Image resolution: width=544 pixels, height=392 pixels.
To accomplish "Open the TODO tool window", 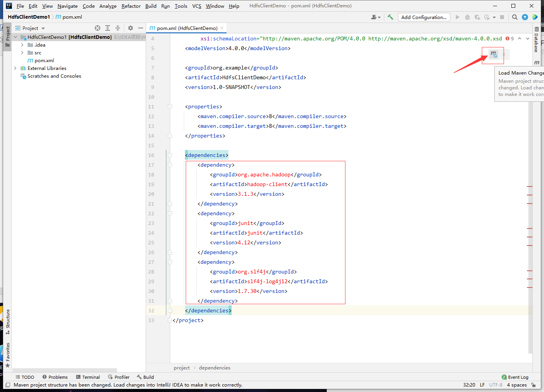I will (25, 377).
